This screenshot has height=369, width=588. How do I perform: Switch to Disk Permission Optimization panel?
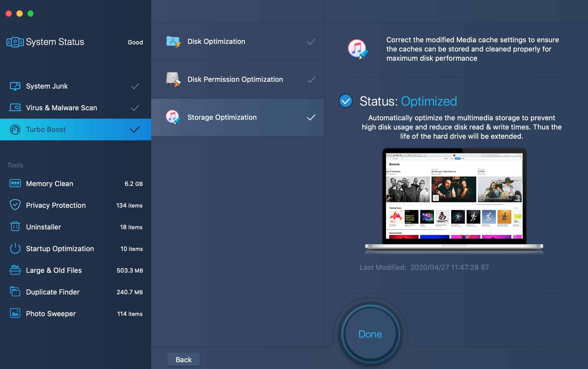[235, 79]
